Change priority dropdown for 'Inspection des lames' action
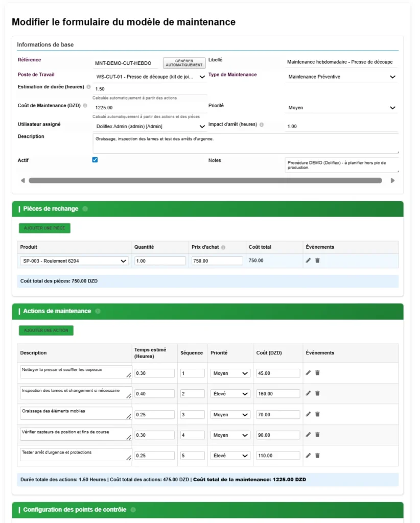This screenshot has height=523, width=420. [x=230, y=393]
